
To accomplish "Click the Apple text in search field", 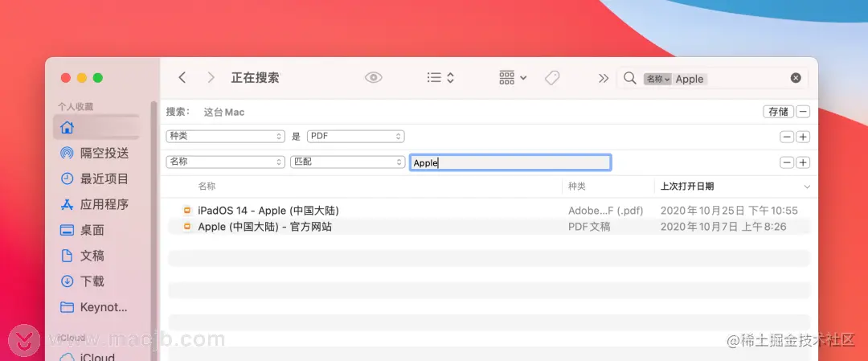I will point(690,79).
